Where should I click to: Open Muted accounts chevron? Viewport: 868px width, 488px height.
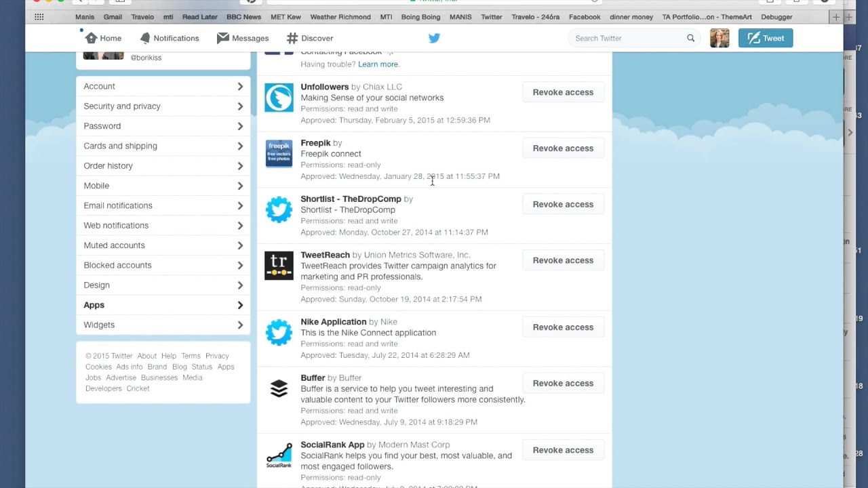[240, 245]
